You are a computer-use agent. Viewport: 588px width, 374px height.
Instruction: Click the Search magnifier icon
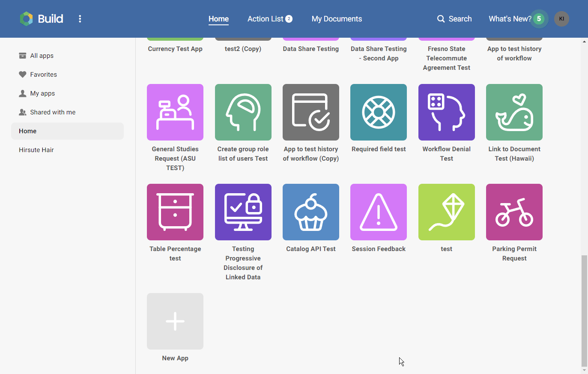[x=441, y=19]
